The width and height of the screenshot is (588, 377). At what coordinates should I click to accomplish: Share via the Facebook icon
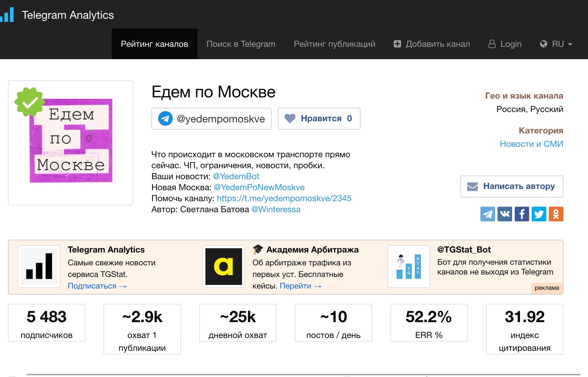(x=522, y=214)
